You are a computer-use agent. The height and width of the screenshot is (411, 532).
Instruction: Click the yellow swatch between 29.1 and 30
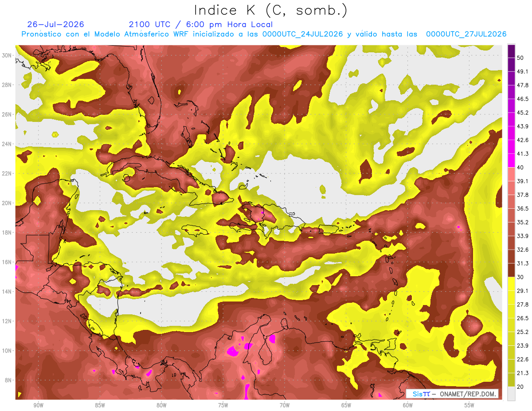click(511, 284)
